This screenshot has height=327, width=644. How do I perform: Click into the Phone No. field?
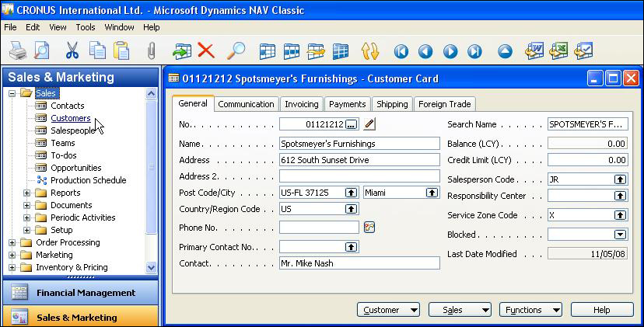[x=319, y=228]
